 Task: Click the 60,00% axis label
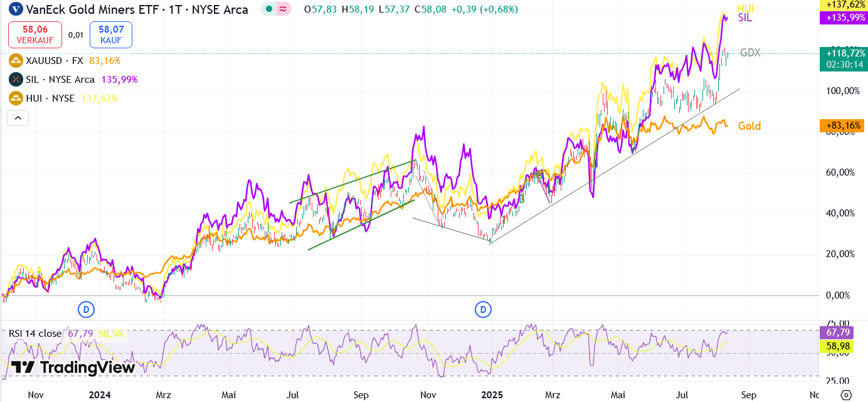[x=840, y=172]
